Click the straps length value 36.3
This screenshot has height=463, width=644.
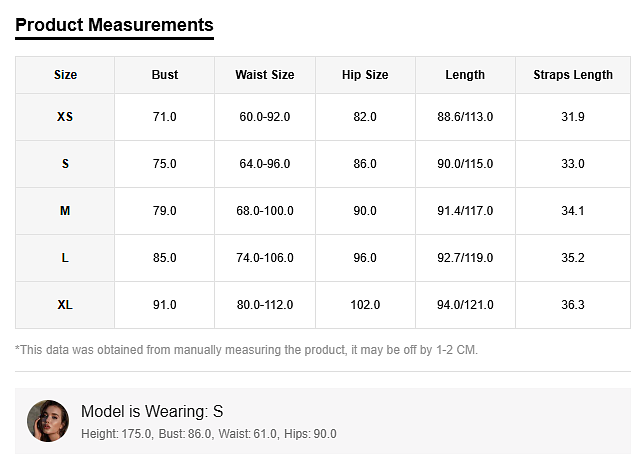573,305
